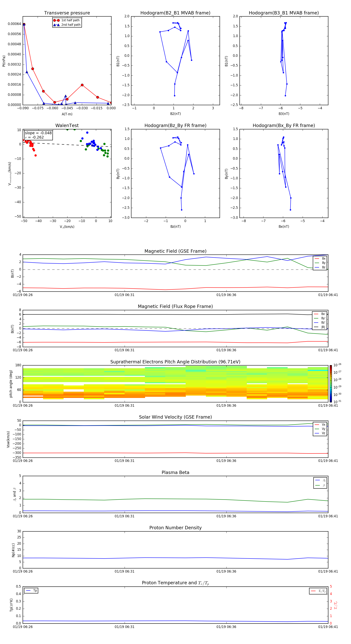The image size is (351, 644).
Task: Click '0.00064' tick in Transverse pressure
Action: click(x=14, y=24)
